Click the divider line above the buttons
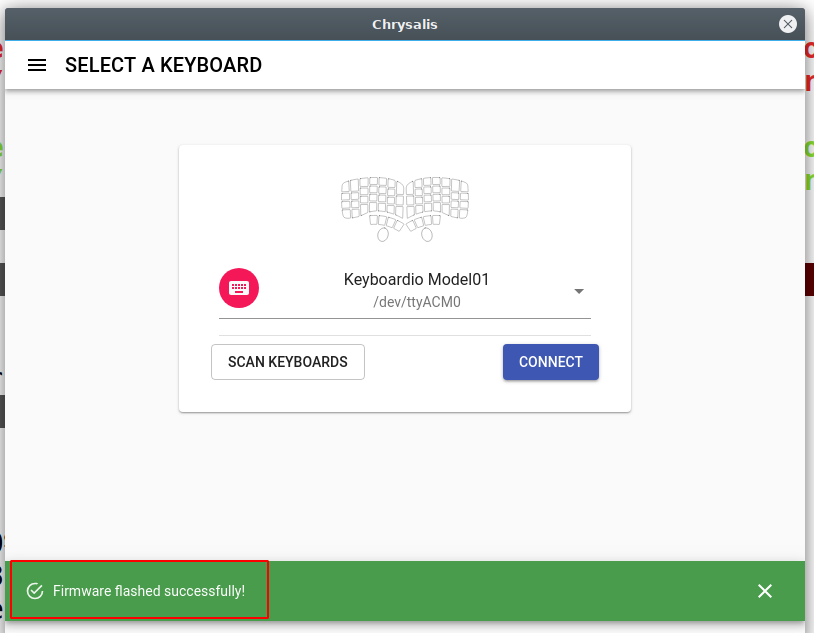814x633 pixels. click(x=404, y=335)
